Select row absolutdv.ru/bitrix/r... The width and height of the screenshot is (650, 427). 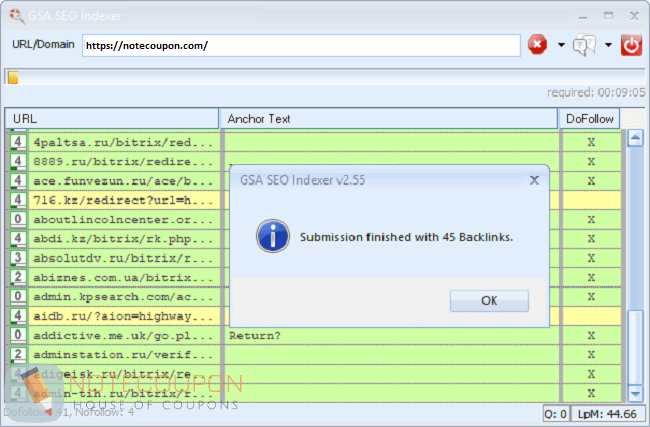click(x=314, y=258)
